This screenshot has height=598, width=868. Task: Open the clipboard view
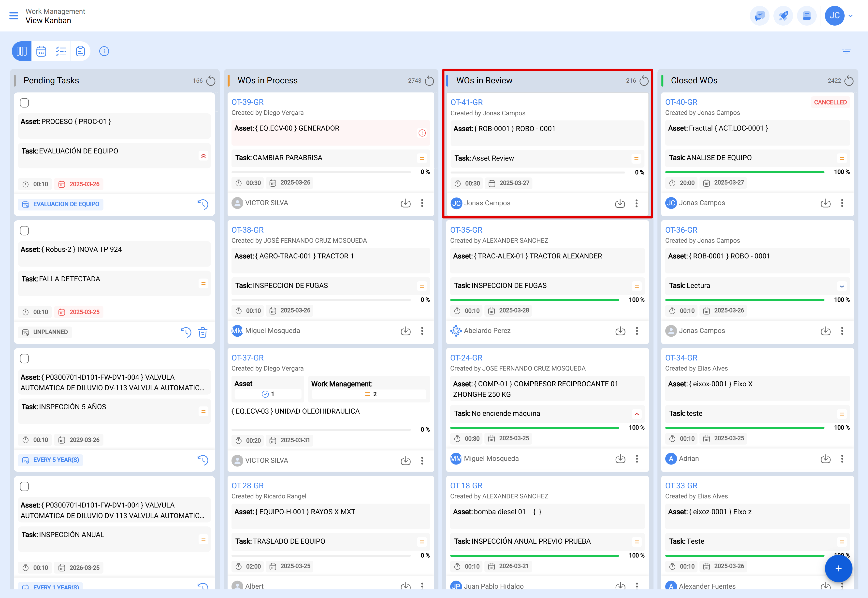81,51
